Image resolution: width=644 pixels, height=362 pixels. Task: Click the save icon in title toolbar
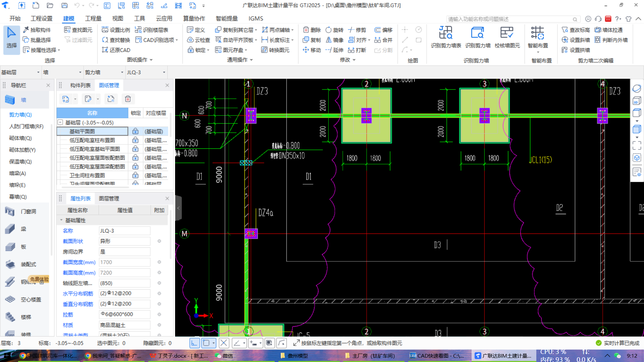pyautogui.click(x=64, y=5)
